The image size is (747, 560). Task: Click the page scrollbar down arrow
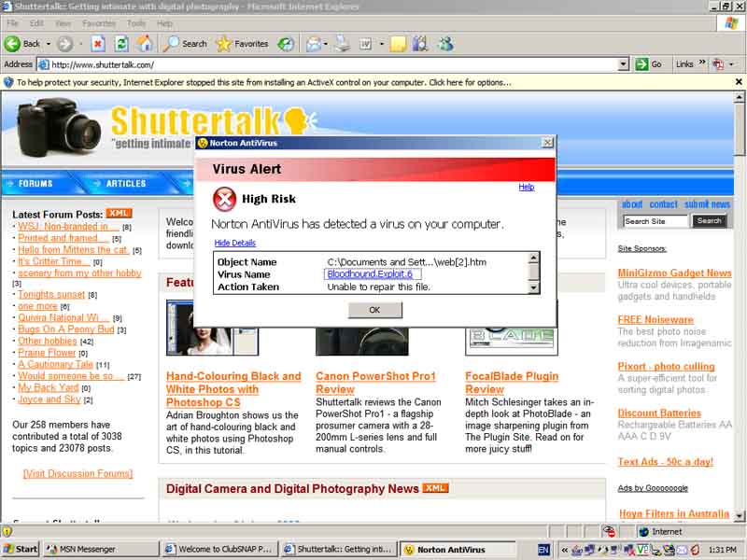(x=739, y=516)
